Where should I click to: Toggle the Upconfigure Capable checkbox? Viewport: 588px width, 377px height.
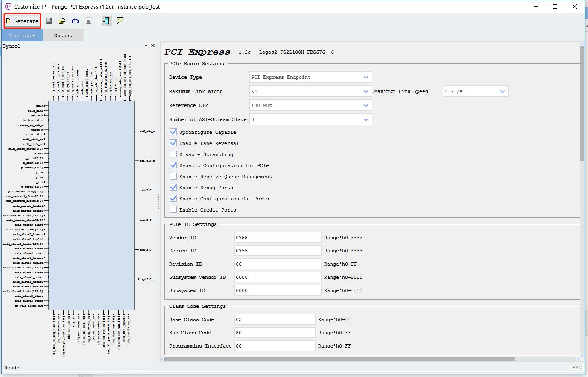tap(173, 132)
